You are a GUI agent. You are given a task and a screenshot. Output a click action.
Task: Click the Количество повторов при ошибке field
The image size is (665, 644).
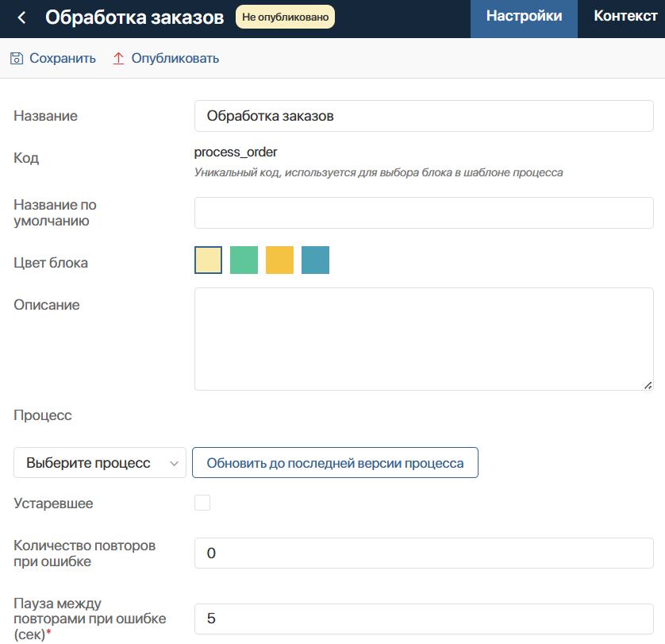(x=424, y=553)
